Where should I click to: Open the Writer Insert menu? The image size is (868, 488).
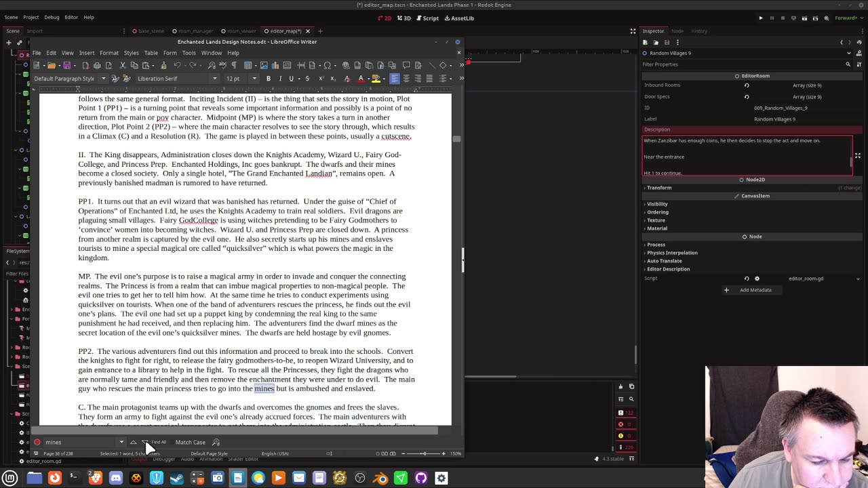[x=87, y=53]
